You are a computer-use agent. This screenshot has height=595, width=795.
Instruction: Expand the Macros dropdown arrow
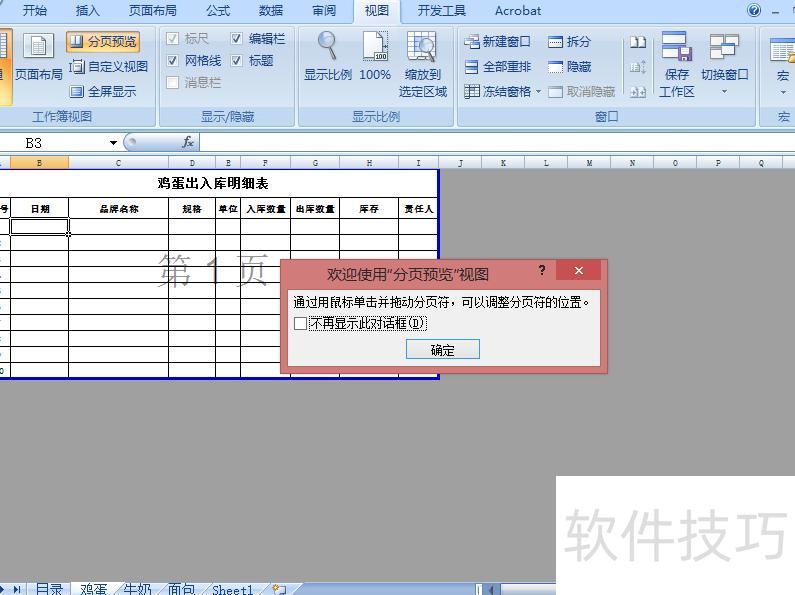pos(783,92)
